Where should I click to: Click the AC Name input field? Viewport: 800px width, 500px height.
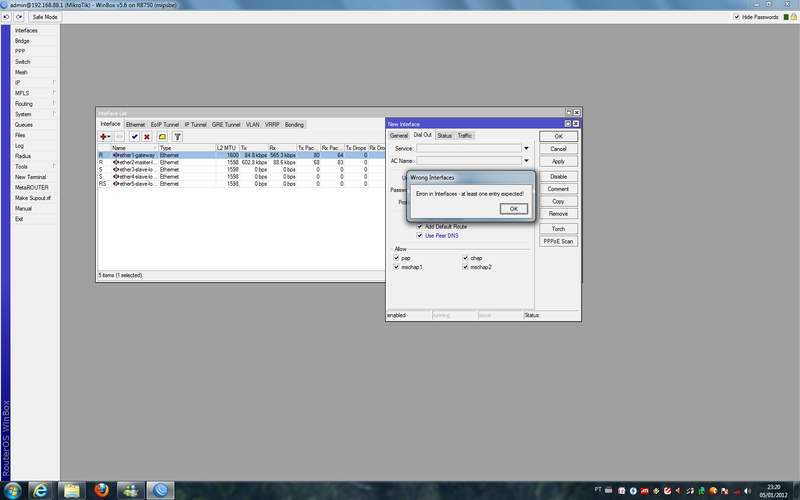point(469,161)
